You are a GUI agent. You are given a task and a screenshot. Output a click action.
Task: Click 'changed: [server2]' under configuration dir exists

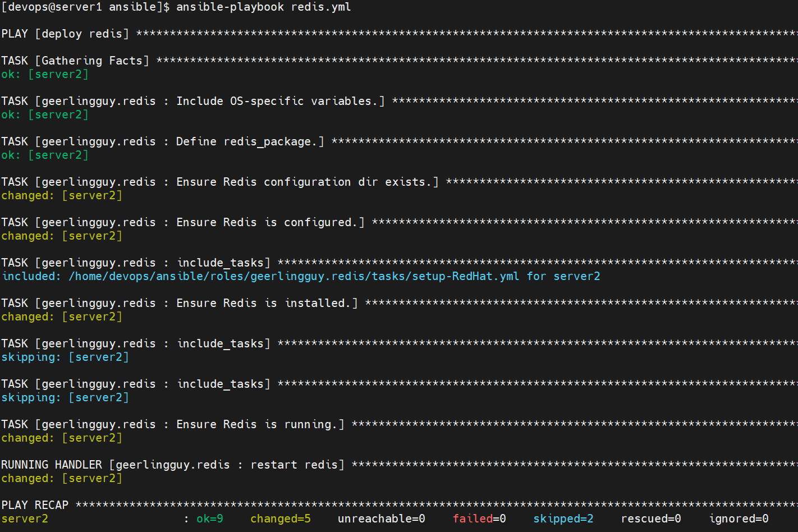(x=62, y=195)
